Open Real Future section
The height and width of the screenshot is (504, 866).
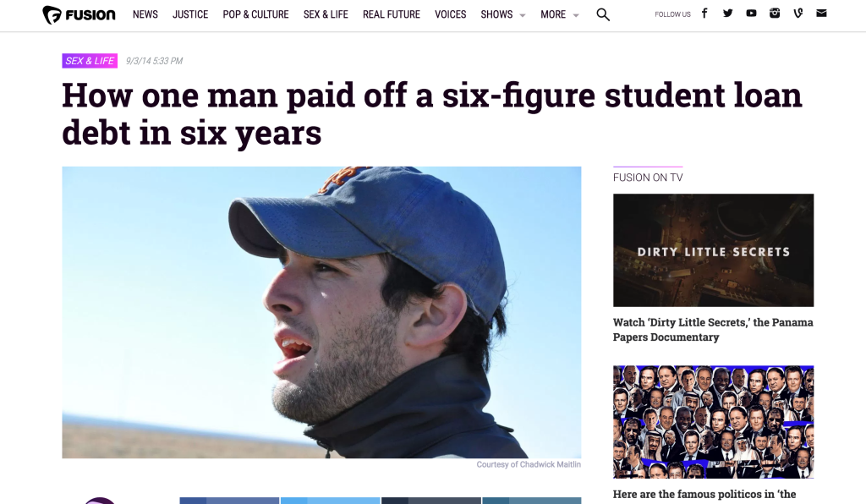coord(391,14)
